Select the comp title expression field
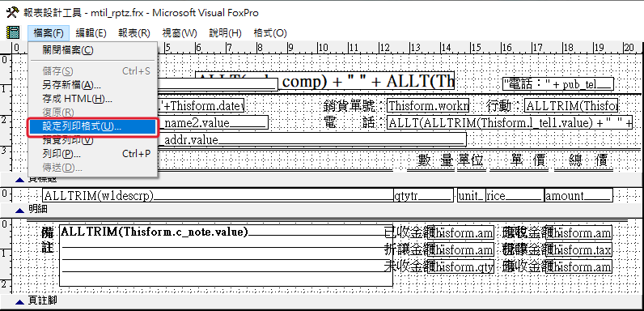The width and height of the screenshot is (644, 311). pos(325,82)
